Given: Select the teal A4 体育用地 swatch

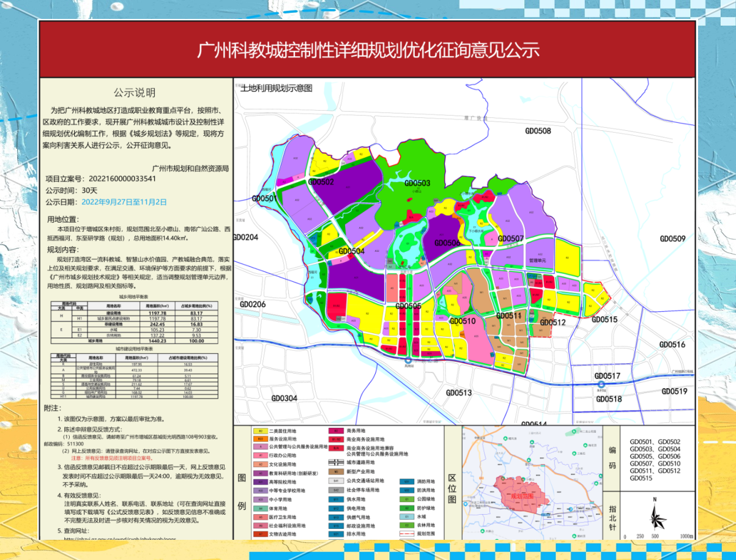Looking at the screenshot, I should 261,509.
